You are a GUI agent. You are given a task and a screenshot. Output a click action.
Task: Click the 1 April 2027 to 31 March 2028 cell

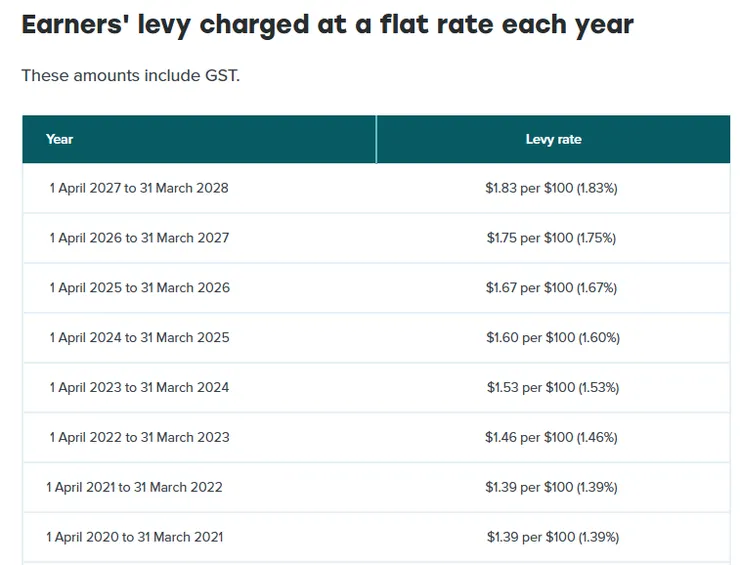pos(139,188)
